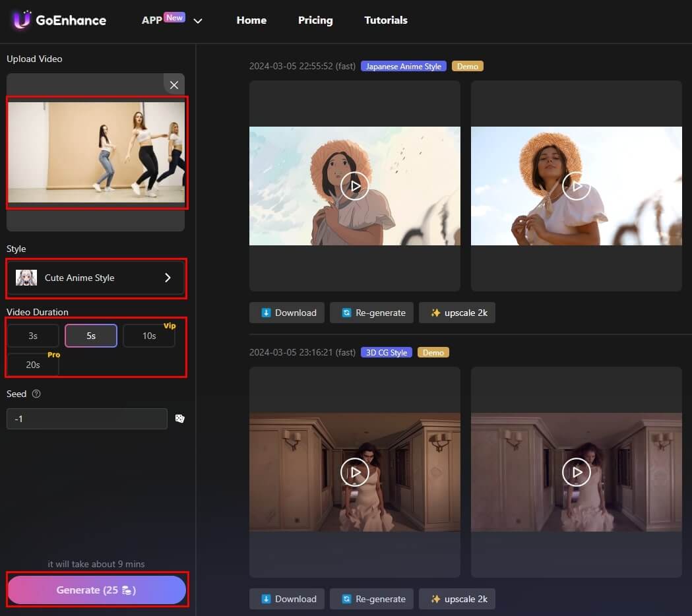Play the 3D CG Style result video
Image resolution: width=692 pixels, height=616 pixels.
click(355, 472)
